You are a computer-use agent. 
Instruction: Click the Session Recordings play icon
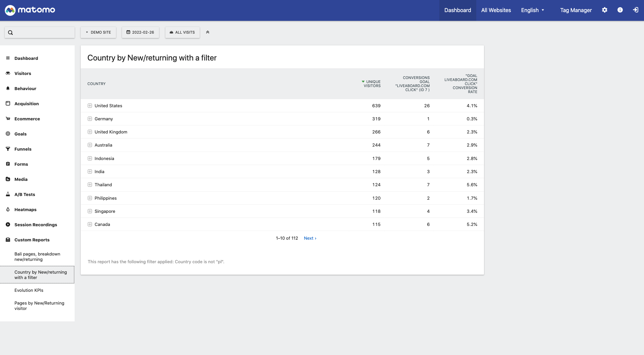[8, 225]
